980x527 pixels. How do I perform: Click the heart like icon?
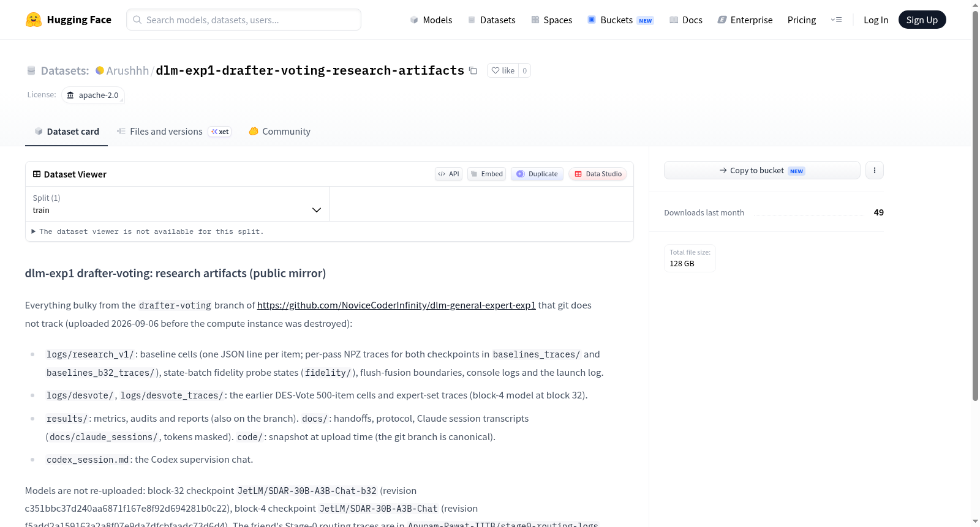coord(496,70)
